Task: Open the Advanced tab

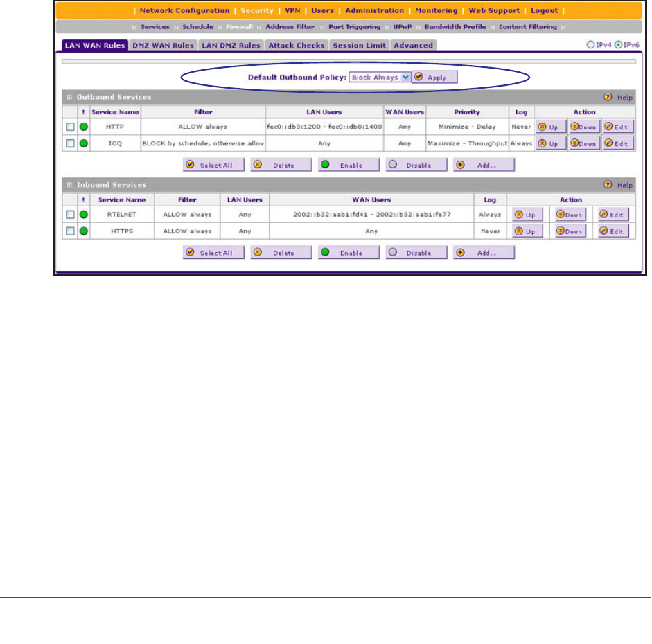Action: click(414, 45)
